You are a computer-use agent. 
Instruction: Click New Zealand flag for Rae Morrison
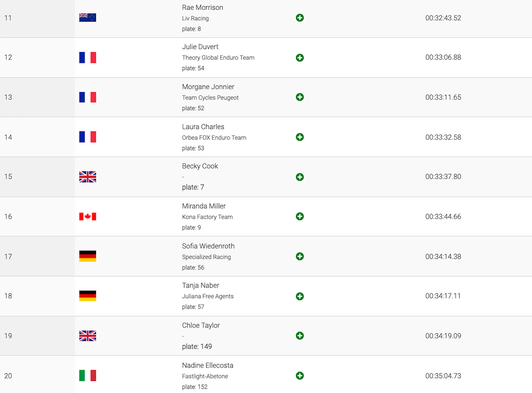[x=87, y=18]
